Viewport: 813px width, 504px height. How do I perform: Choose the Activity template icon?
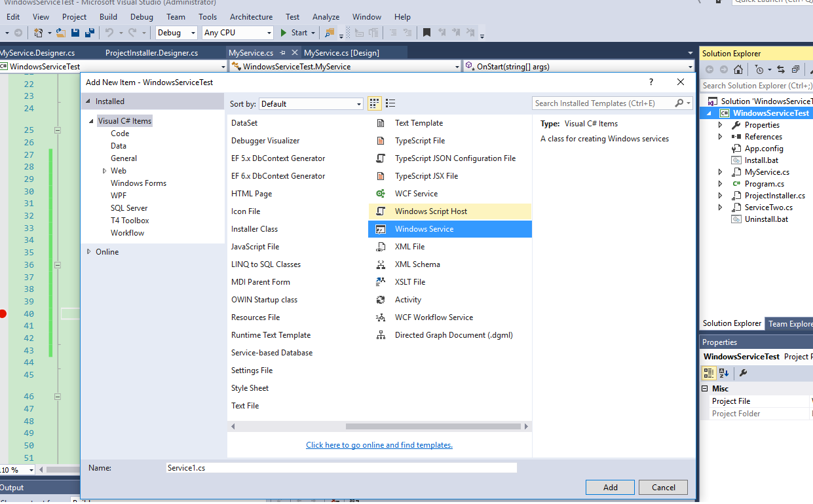[x=381, y=300]
